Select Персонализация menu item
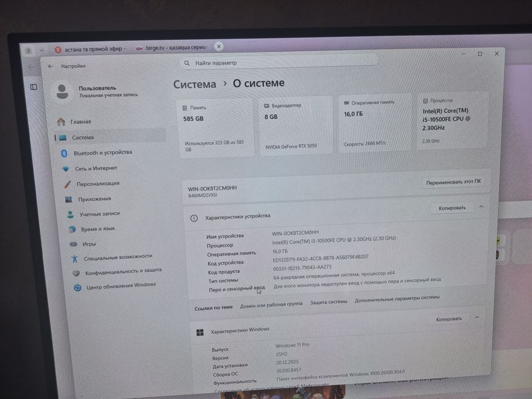532x399 pixels. 98,184
